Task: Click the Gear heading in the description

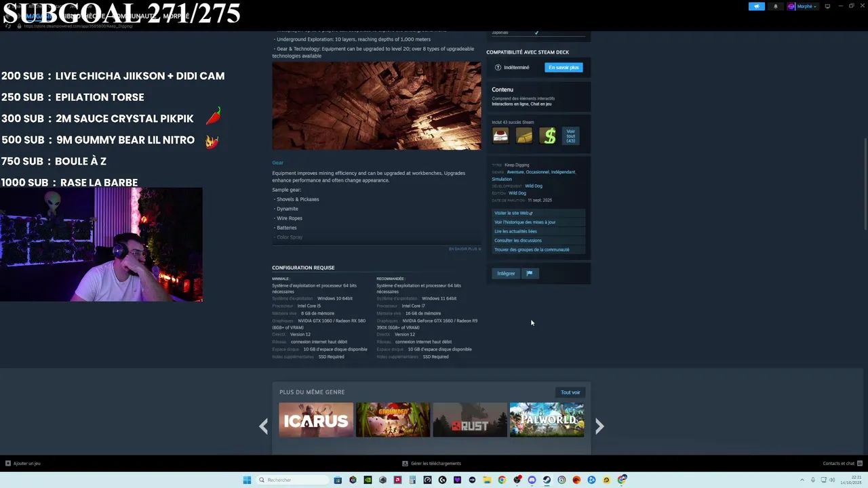Action: point(278,163)
